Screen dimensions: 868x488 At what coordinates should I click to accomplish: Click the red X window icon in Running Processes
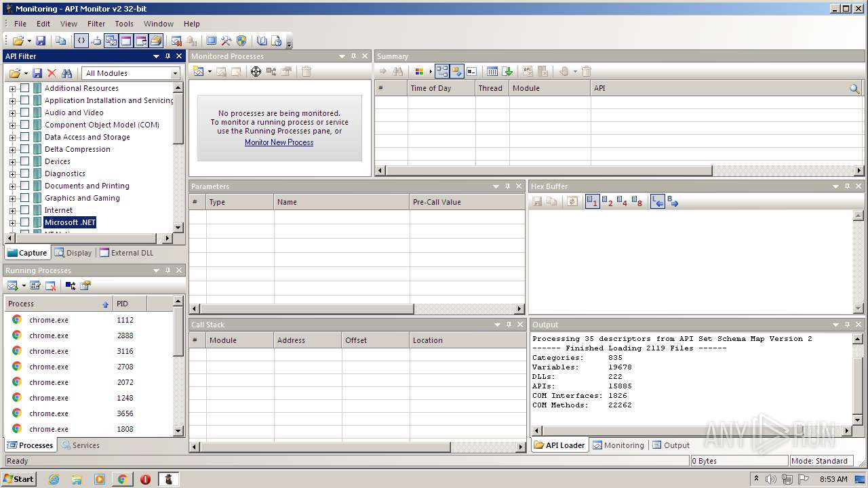coord(50,285)
